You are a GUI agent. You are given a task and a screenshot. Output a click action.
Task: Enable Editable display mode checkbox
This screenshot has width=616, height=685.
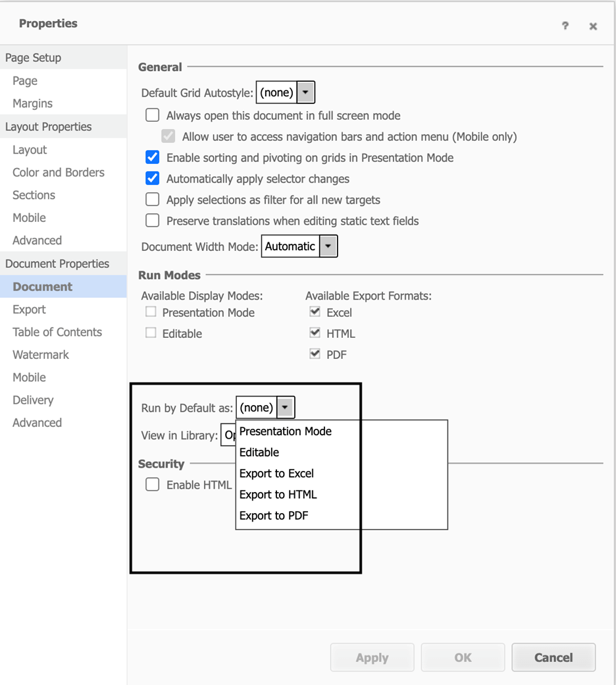pyautogui.click(x=151, y=333)
